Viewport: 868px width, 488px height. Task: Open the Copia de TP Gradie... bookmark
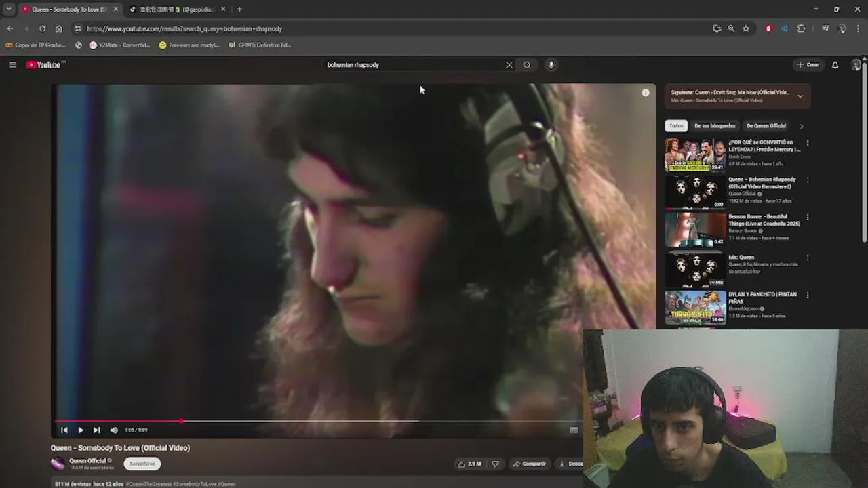click(x=35, y=45)
